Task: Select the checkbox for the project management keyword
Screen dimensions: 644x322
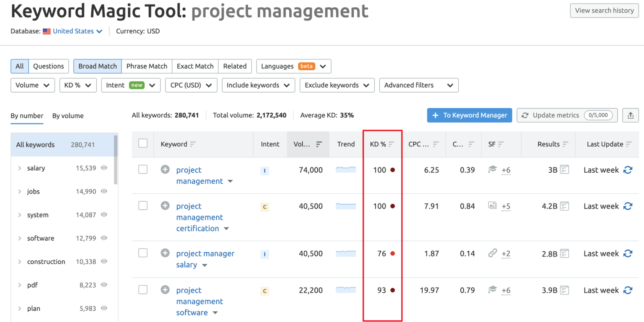Action: tap(143, 169)
